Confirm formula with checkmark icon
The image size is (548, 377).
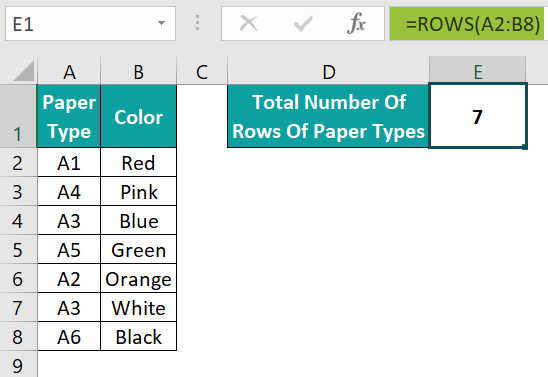point(303,24)
